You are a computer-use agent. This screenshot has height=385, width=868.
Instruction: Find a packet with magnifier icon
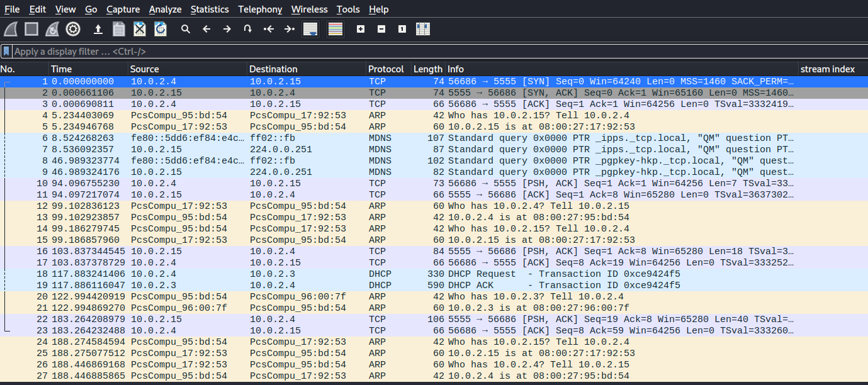coord(185,29)
